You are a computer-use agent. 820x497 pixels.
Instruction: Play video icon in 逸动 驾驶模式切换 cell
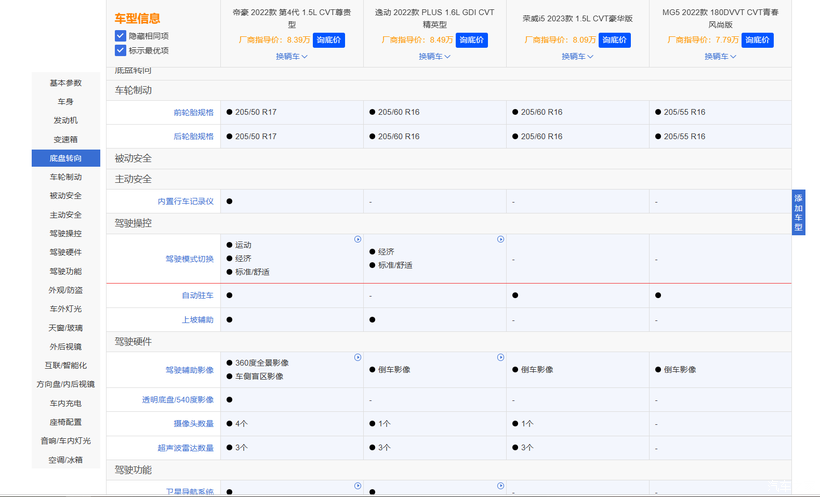pyautogui.click(x=500, y=239)
